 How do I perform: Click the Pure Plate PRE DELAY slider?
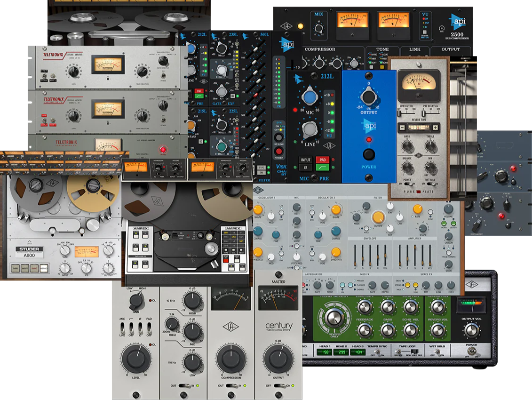tap(431, 113)
